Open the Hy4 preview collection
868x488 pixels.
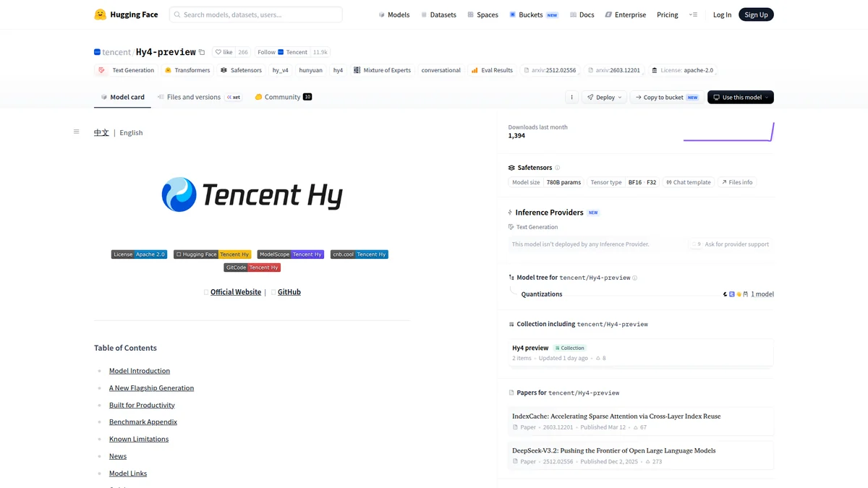(x=641, y=353)
